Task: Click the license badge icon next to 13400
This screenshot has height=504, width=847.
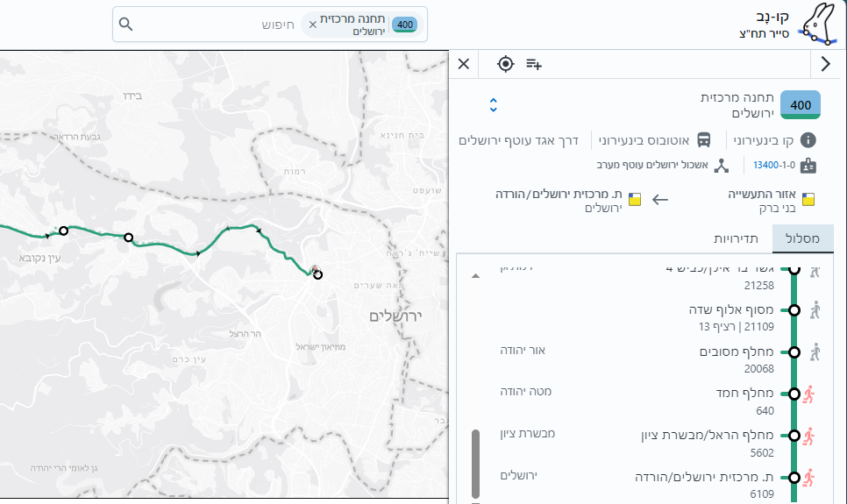Action: click(x=808, y=165)
